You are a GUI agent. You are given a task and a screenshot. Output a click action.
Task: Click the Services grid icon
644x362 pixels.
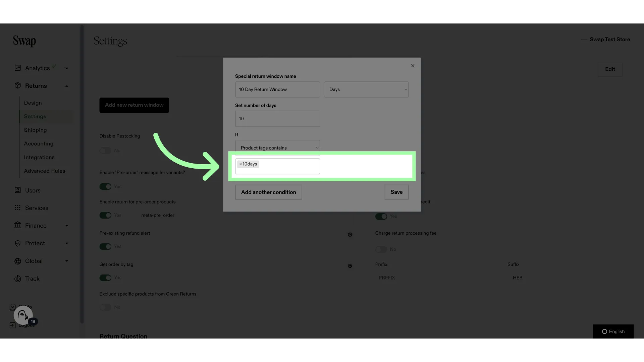[x=18, y=208]
